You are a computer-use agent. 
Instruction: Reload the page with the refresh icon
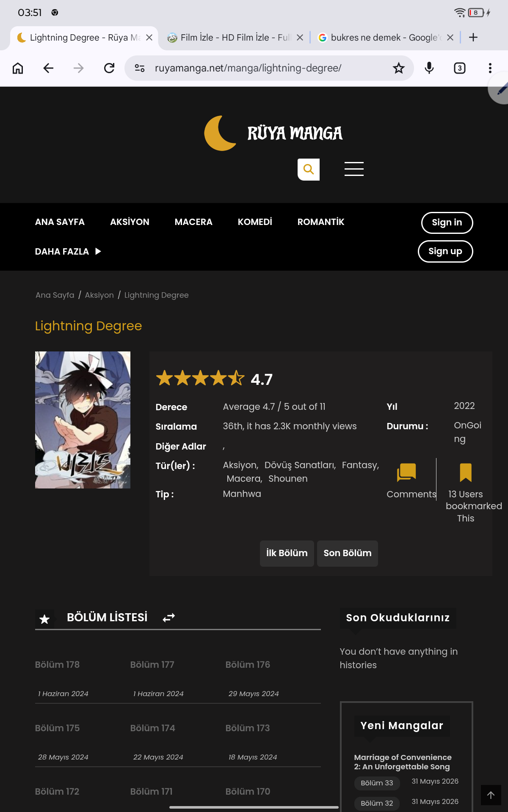(109, 68)
